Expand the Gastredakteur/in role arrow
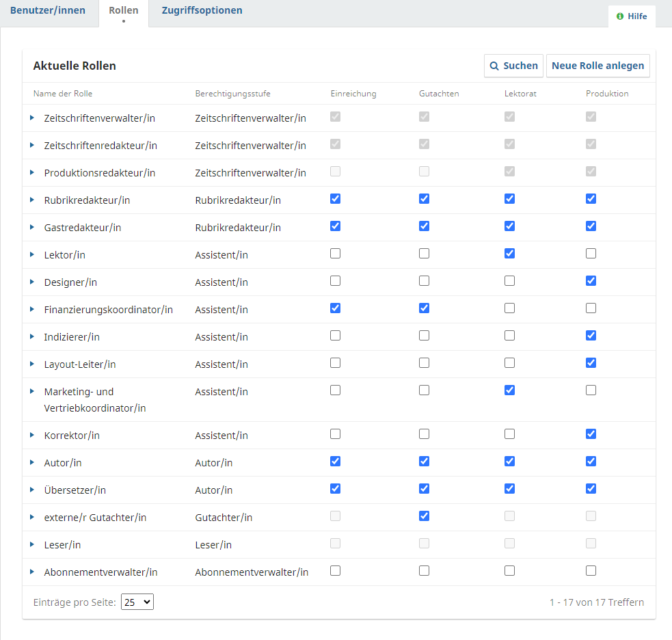 tap(32, 227)
